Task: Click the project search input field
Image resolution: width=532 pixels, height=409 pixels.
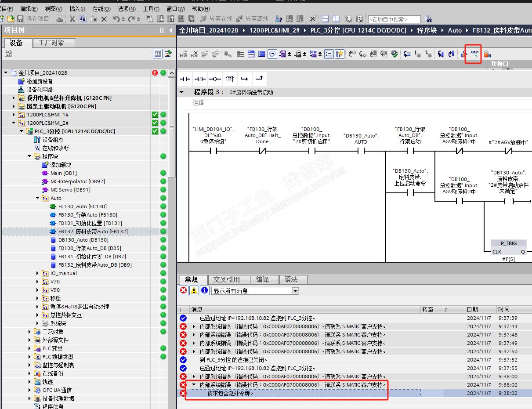Action: (394, 19)
